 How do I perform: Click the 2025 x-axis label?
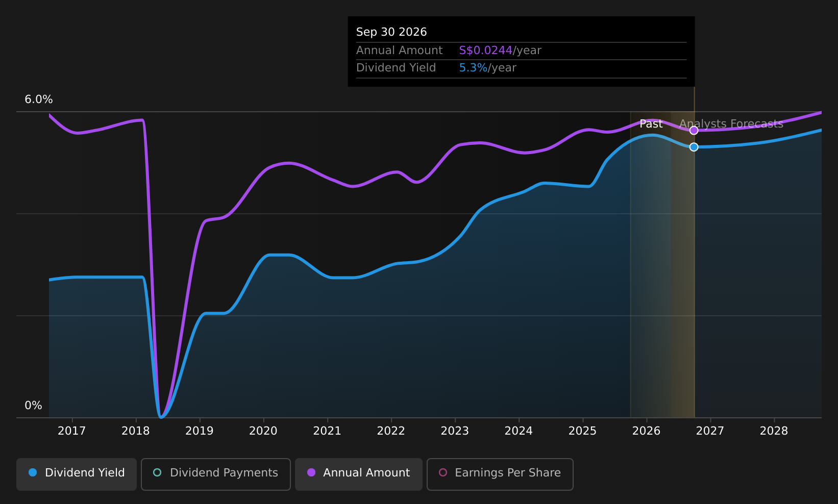point(582,431)
